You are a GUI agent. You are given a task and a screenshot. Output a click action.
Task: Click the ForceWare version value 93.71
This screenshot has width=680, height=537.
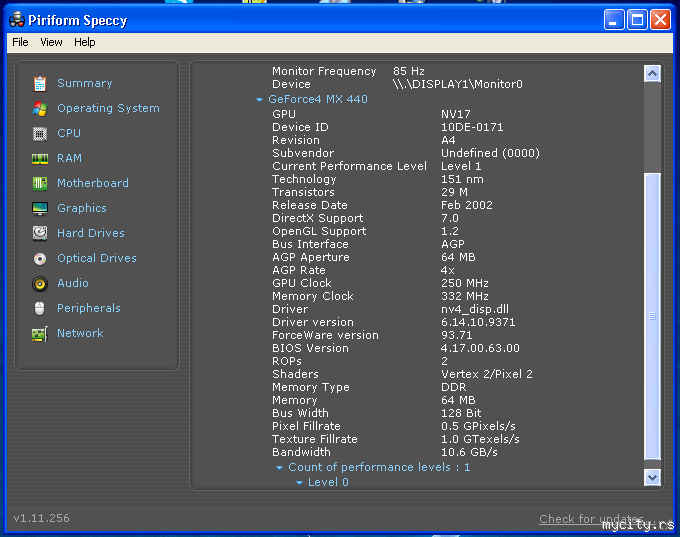pyautogui.click(x=457, y=335)
